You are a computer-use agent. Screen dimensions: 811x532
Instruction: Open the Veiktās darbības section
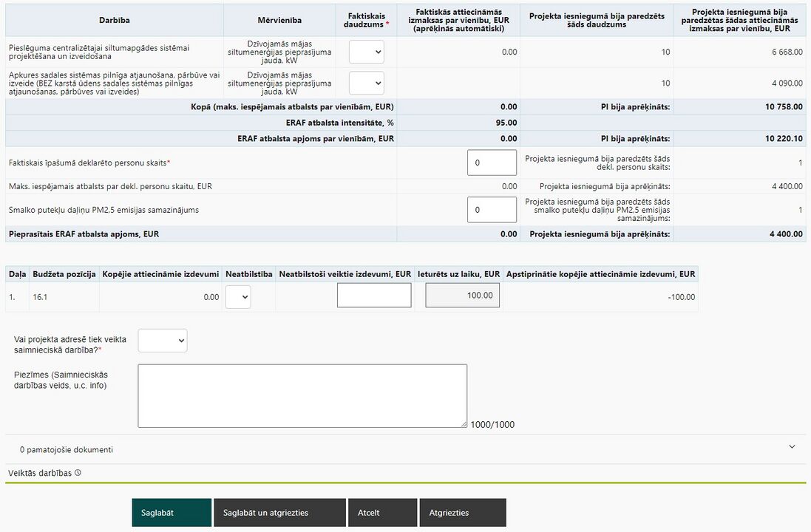click(40, 473)
